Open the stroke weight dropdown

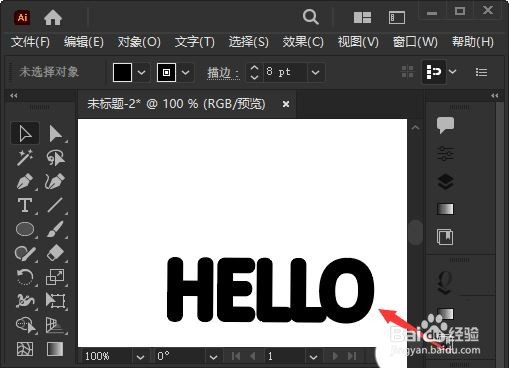[x=315, y=72]
